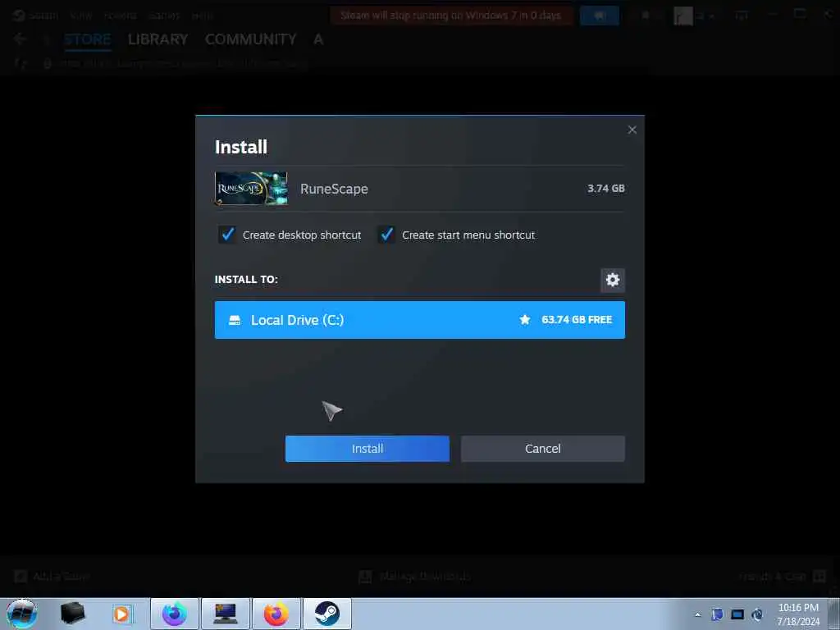This screenshot has height=630, width=840.
Task: Open the notifications bell icon
Action: [646, 16]
